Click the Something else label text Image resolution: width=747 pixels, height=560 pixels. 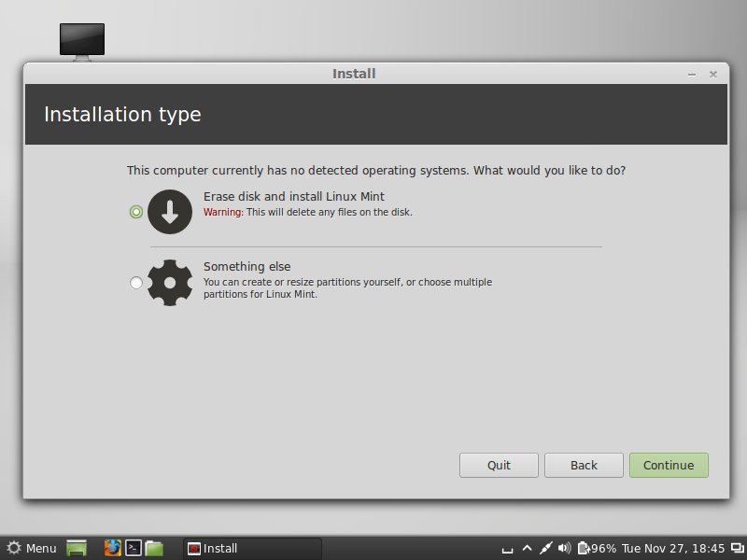pyautogui.click(x=247, y=266)
